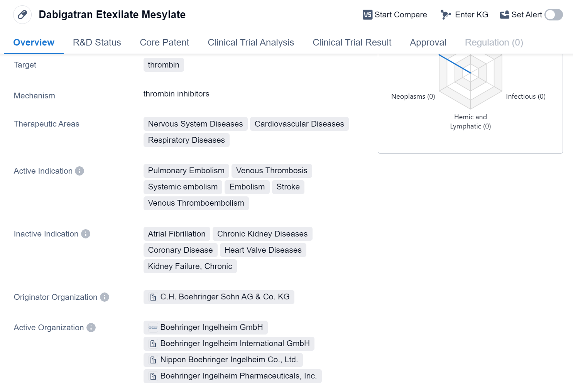
Task: Click the Set Alert bell icon
Action: (504, 15)
